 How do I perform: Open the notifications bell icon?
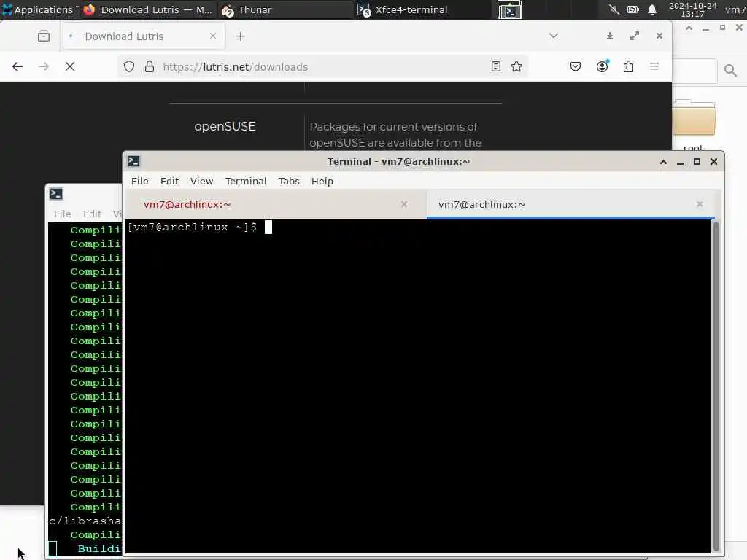click(x=652, y=9)
